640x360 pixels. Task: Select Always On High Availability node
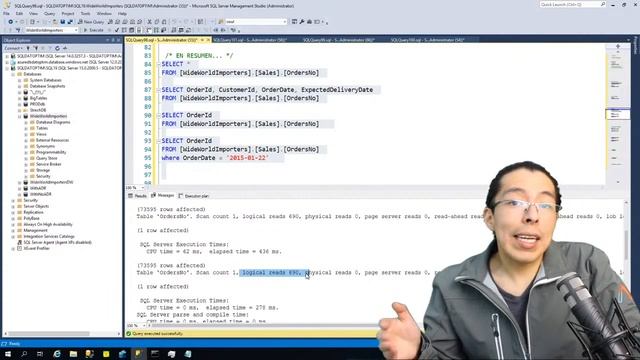click(48, 224)
